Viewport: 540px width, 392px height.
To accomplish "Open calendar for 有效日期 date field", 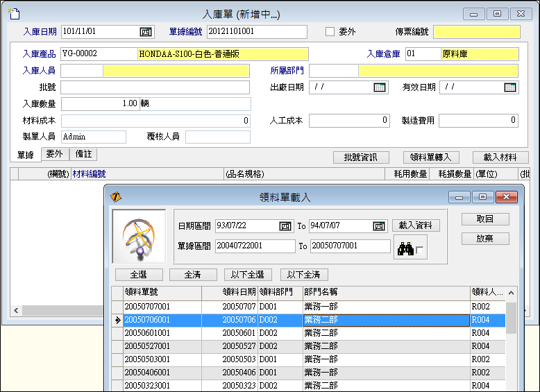I will (x=510, y=87).
